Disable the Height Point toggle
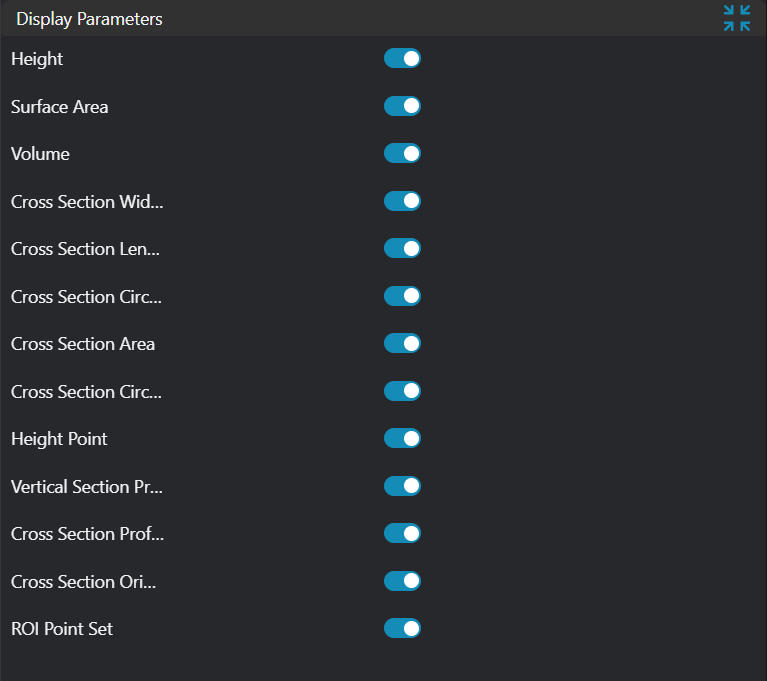Image resolution: width=767 pixels, height=681 pixels. click(x=402, y=439)
